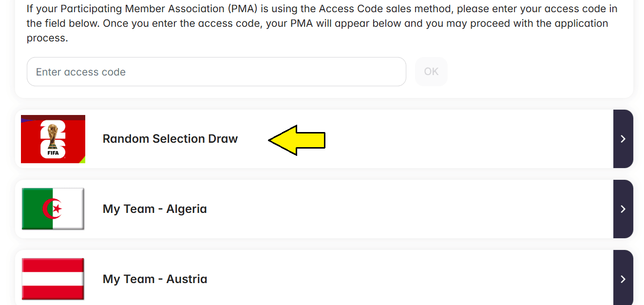Select the My Team - Algeria entry text

pyautogui.click(x=154, y=209)
